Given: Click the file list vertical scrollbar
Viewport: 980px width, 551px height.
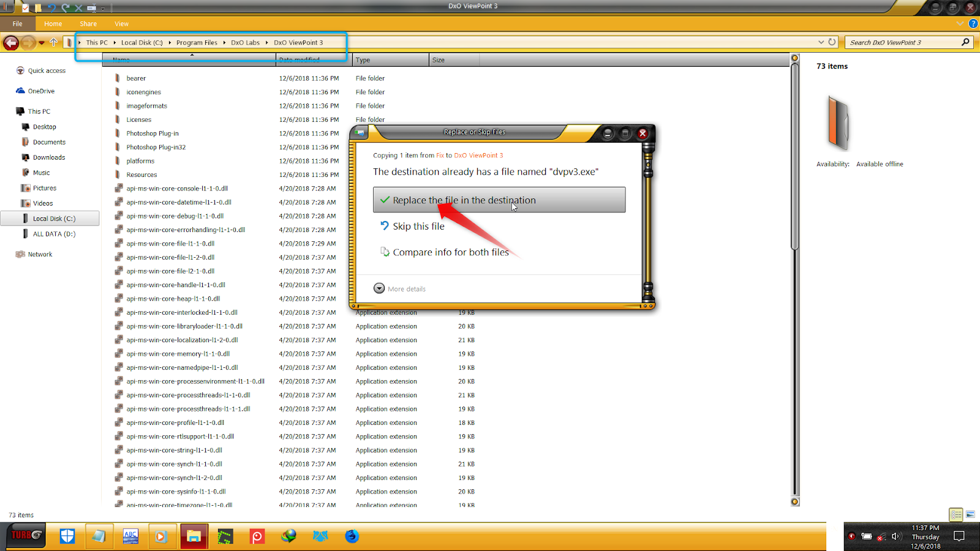Looking at the screenshot, I should coord(795,157).
